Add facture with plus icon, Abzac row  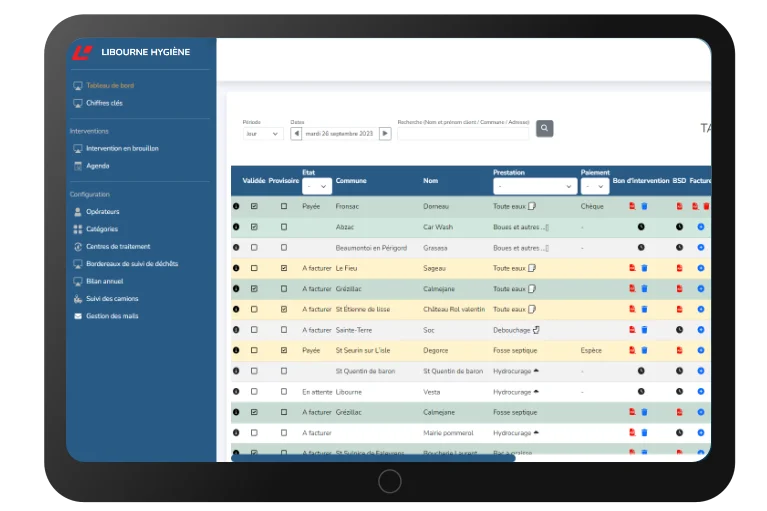[700, 227]
